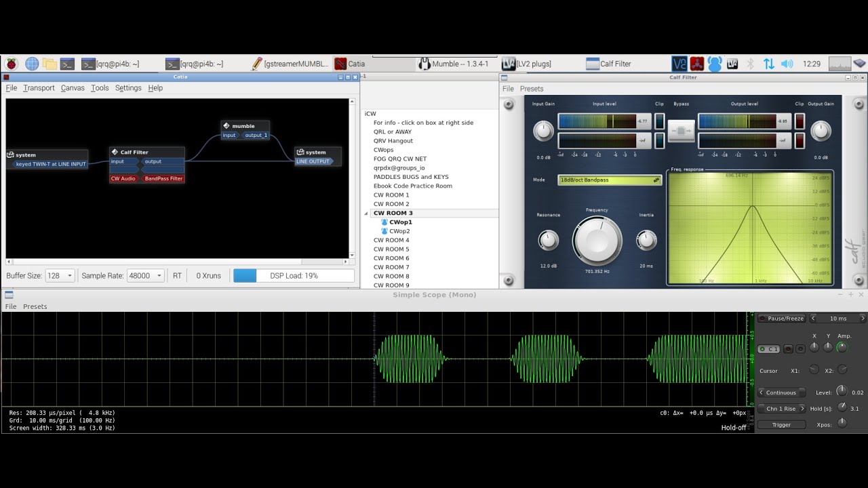
Task: Toggle the C 1 channel button in scope
Action: [x=768, y=349]
